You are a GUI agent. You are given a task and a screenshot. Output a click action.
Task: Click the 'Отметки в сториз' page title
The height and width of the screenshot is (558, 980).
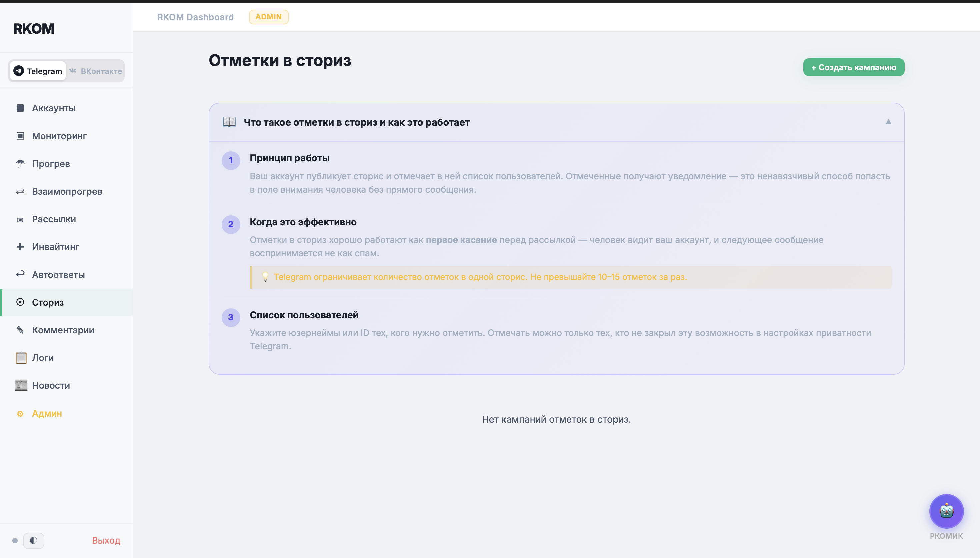(x=280, y=61)
